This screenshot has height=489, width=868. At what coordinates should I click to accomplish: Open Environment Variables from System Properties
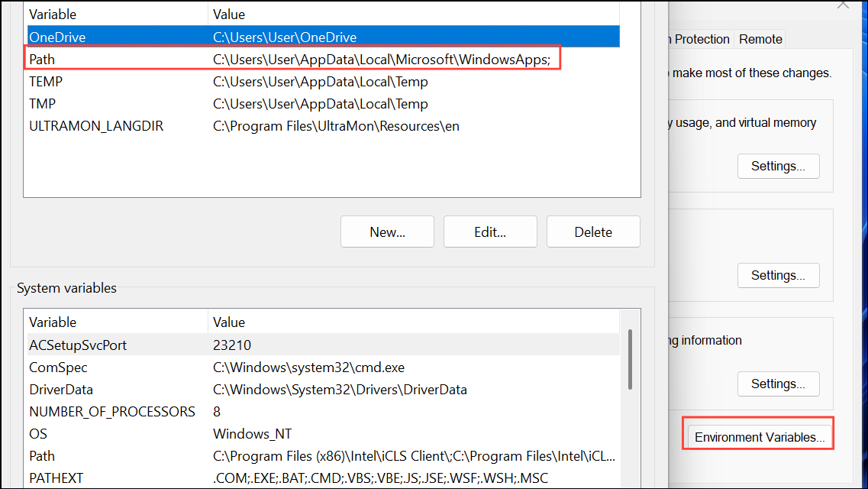pyautogui.click(x=758, y=436)
